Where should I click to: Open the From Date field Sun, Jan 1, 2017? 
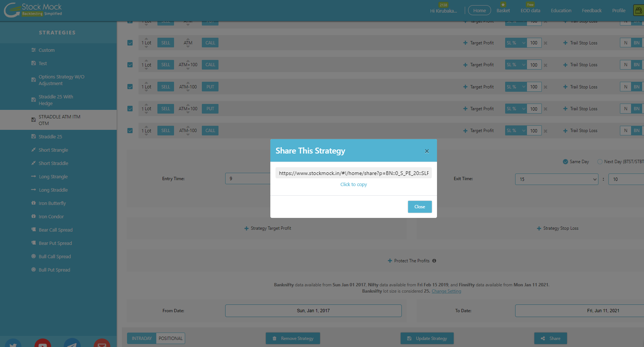pos(313,311)
